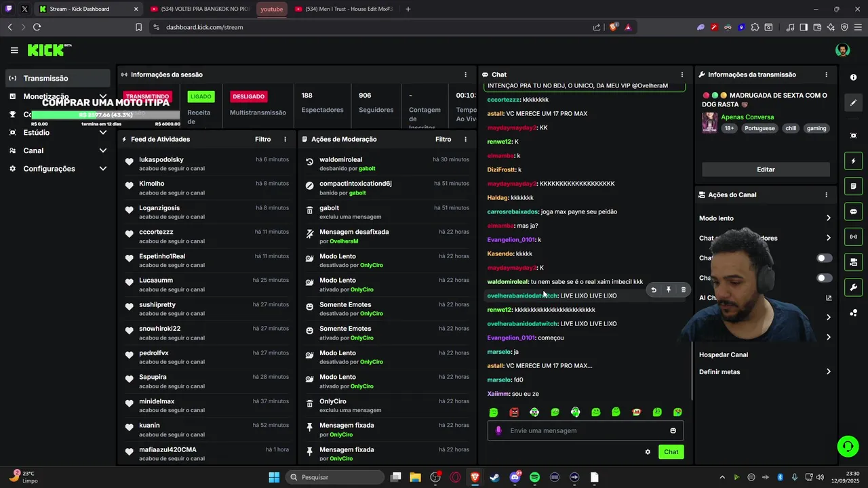Viewport: 868px width, 488px height.
Task: Pin the hovered LIVE LIXO chat message
Action: coord(669,290)
